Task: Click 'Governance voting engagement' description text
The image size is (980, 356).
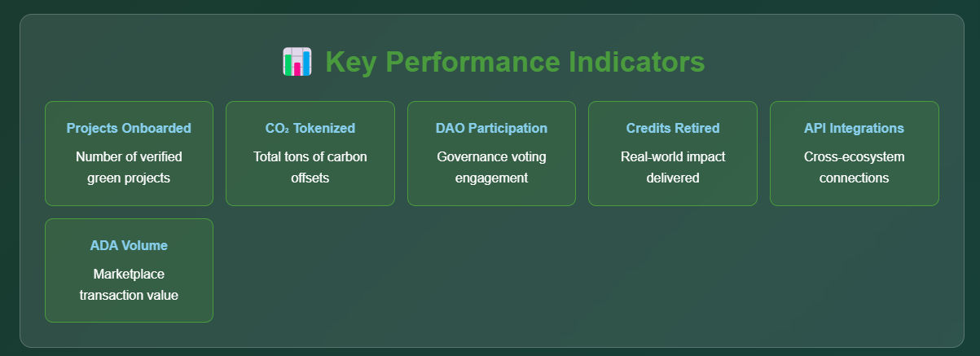Action: coord(491,167)
